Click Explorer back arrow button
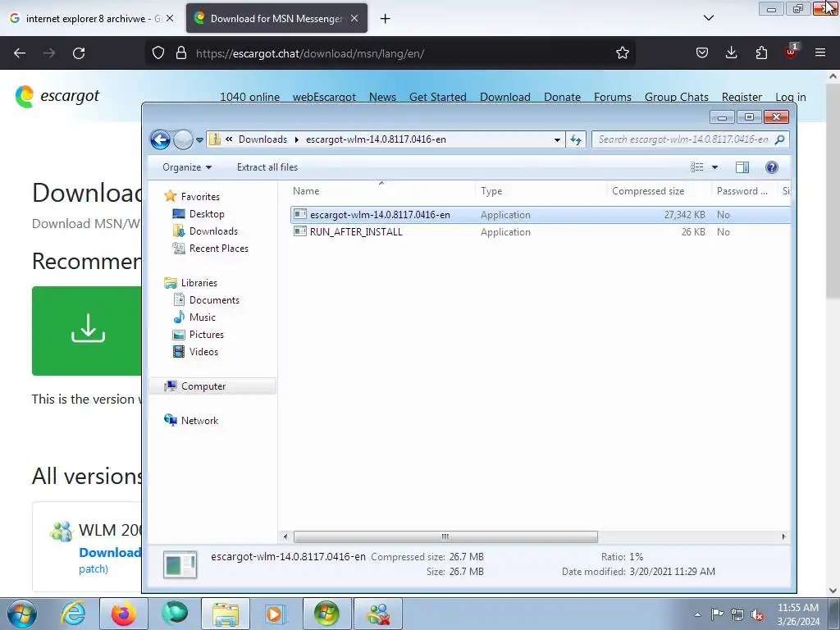Viewport: 840px width, 630px height. point(160,139)
